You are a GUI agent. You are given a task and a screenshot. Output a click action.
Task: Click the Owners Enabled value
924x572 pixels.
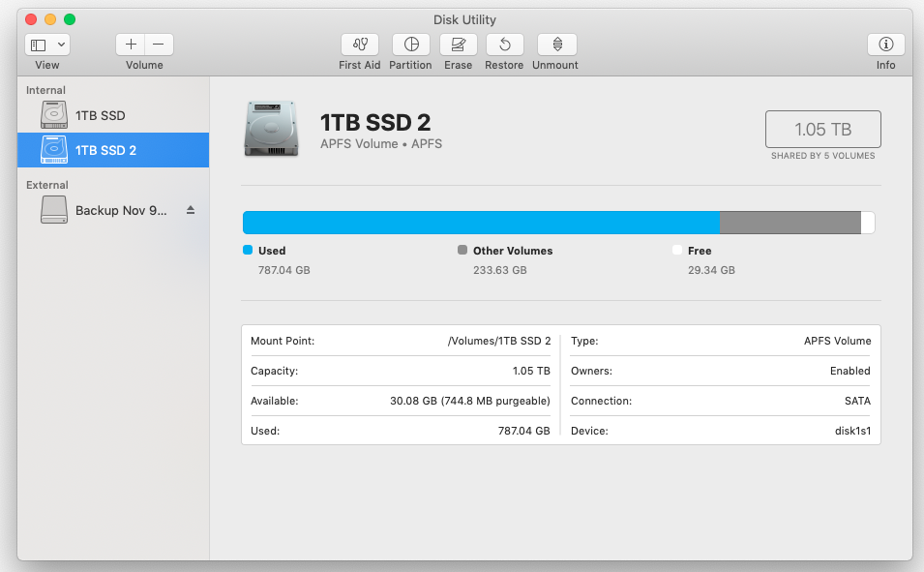pyautogui.click(x=849, y=371)
